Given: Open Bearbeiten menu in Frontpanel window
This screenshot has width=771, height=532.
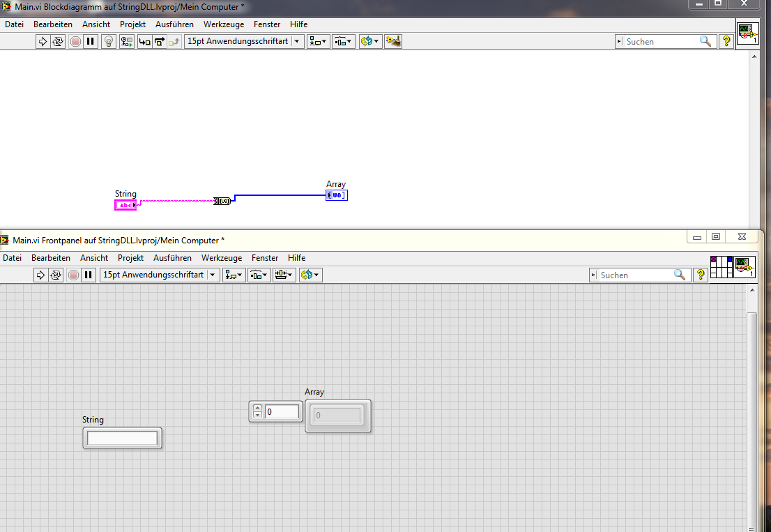Looking at the screenshot, I should pos(51,258).
